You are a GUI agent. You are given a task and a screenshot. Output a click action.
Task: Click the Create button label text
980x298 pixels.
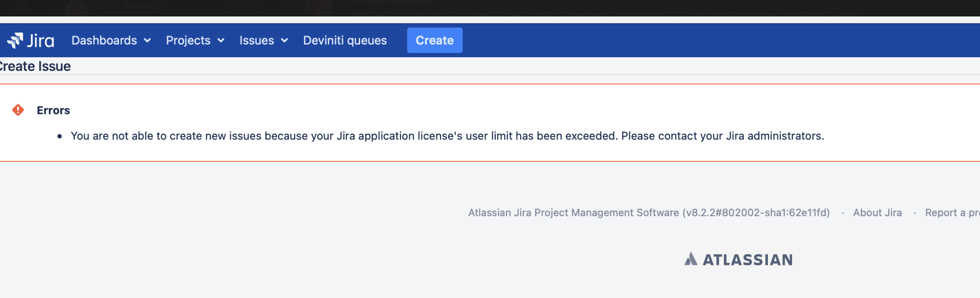(x=435, y=40)
